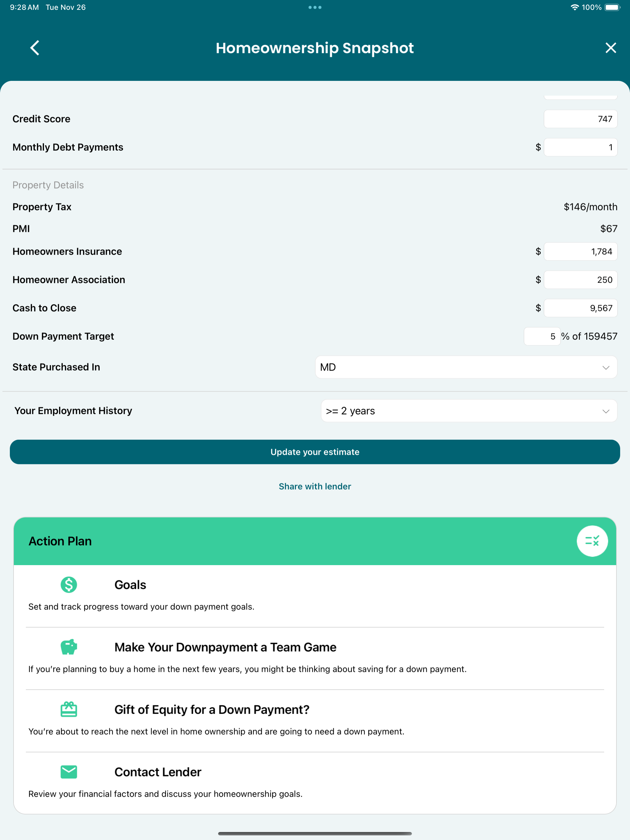Edit the Credit Score field
630x840 pixels.
(x=580, y=119)
